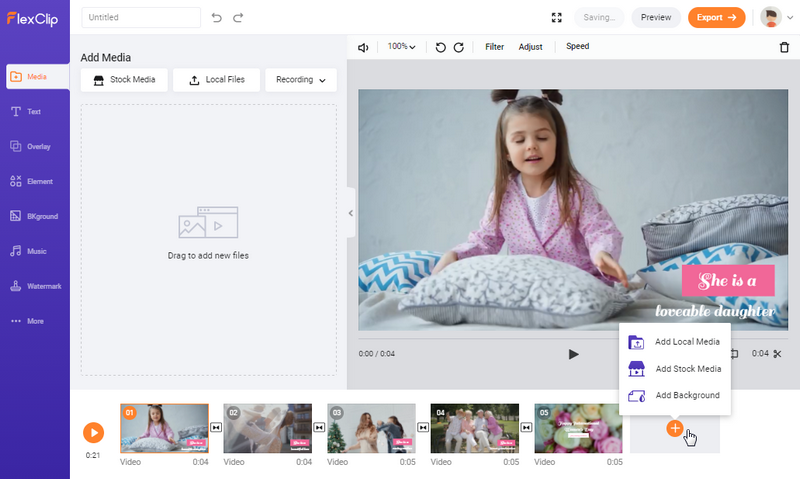The height and width of the screenshot is (479, 800).
Task: Mute the clip volume speaker icon
Action: (x=363, y=47)
